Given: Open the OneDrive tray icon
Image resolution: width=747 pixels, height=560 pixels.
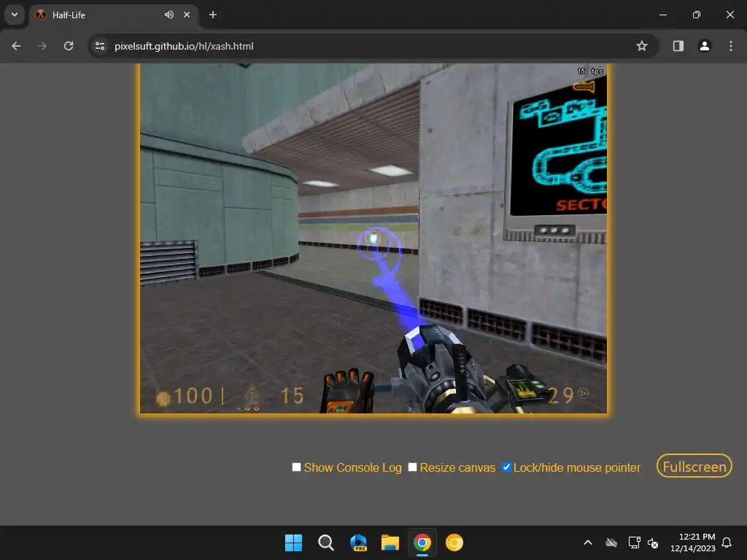Looking at the screenshot, I should point(611,542).
